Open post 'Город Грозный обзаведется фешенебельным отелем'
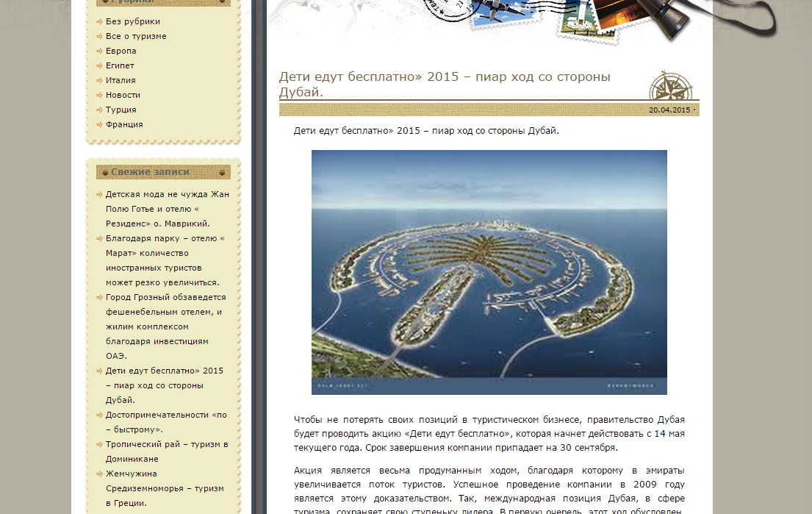Viewport: 812px width, 514px height. point(166,326)
